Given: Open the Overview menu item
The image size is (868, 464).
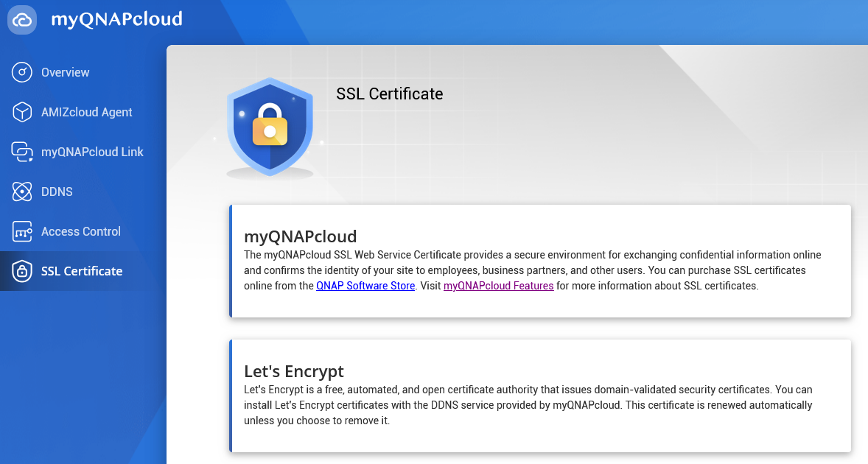Looking at the screenshot, I should [65, 72].
